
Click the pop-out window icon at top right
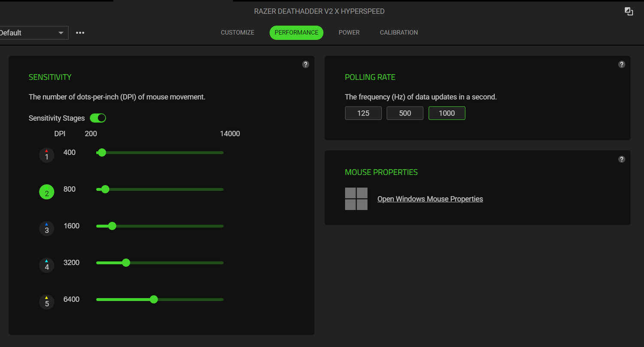[x=629, y=12]
